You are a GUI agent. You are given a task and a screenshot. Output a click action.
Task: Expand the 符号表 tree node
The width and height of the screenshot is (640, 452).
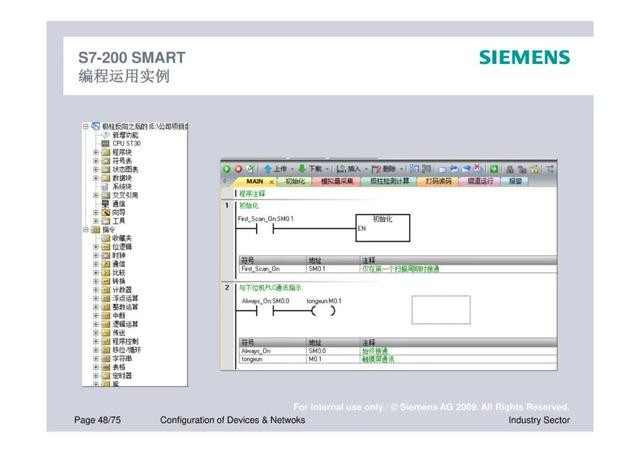[x=96, y=160]
